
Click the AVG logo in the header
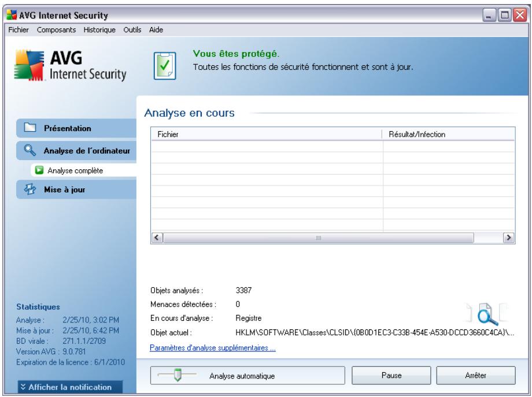(x=70, y=66)
